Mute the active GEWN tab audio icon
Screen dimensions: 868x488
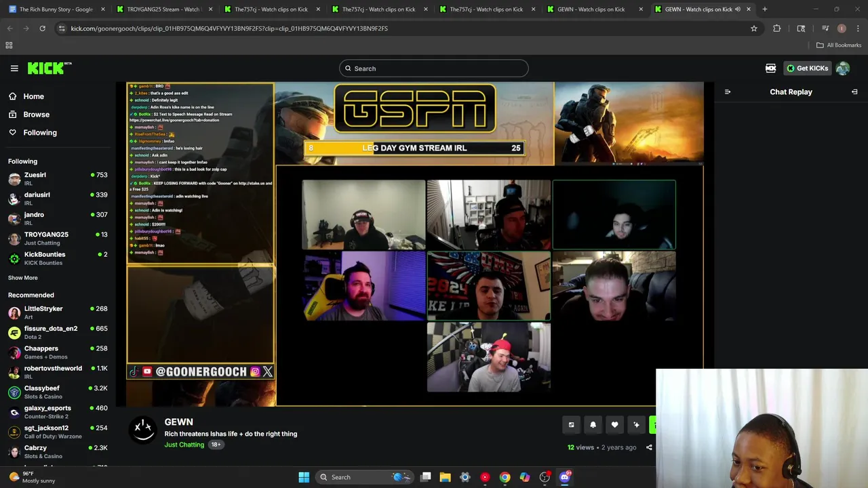[738, 9]
